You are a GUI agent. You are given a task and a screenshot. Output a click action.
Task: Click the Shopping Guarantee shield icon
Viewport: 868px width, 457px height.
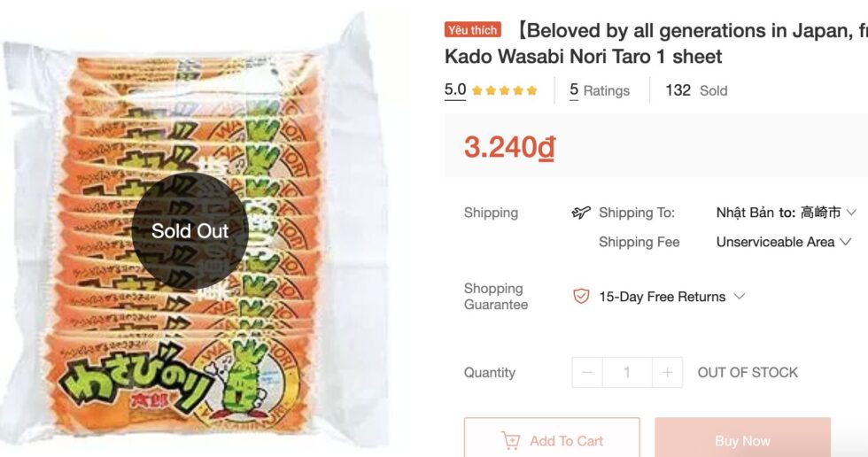[581, 297]
